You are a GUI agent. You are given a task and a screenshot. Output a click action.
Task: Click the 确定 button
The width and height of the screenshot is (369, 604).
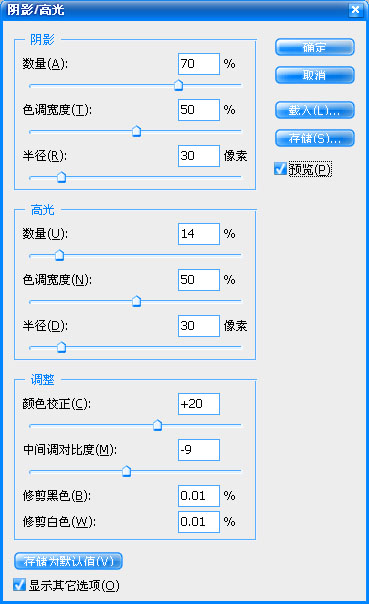click(x=314, y=47)
